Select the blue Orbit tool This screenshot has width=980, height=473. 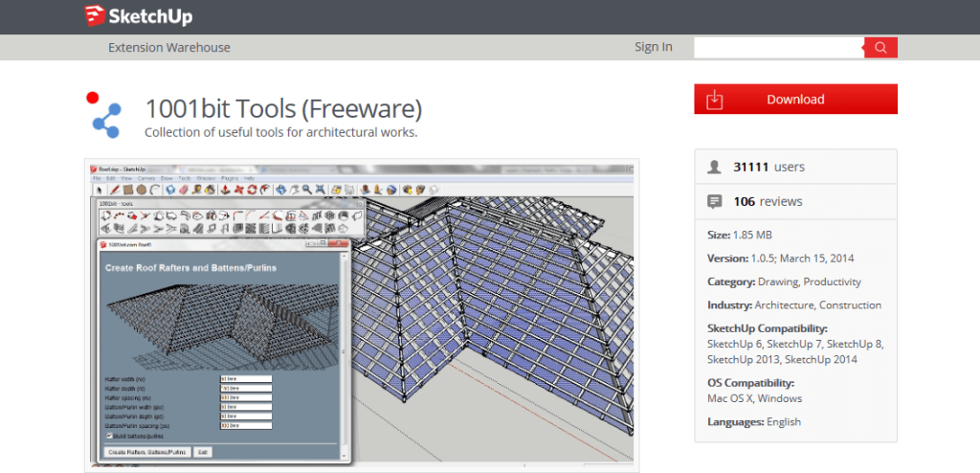tap(280, 190)
